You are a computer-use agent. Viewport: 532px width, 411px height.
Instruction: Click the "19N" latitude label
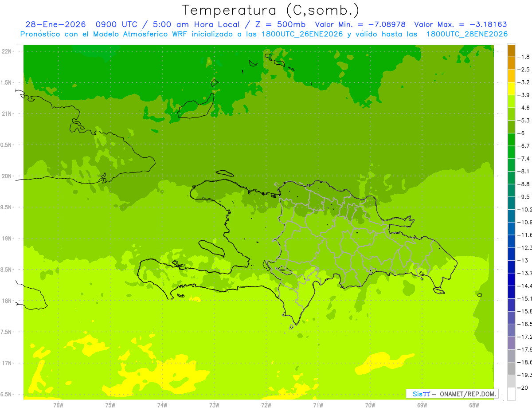click(7, 239)
